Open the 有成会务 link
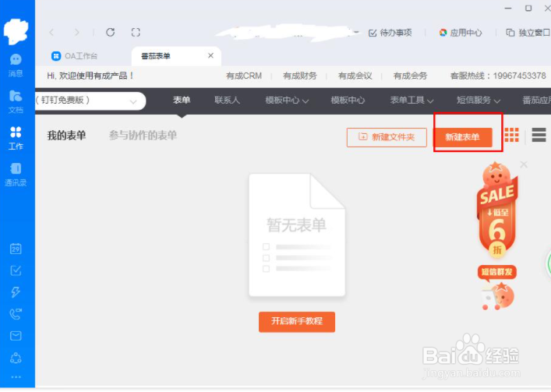Image resolution: width=551 pixels, height=392 pixels. click(410, 76)
